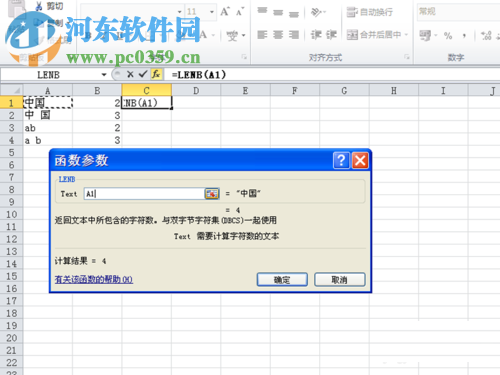The width and height of the screenshot is (500, 375).
Task: Align text right in the ribbon
Action: (294, 35)
